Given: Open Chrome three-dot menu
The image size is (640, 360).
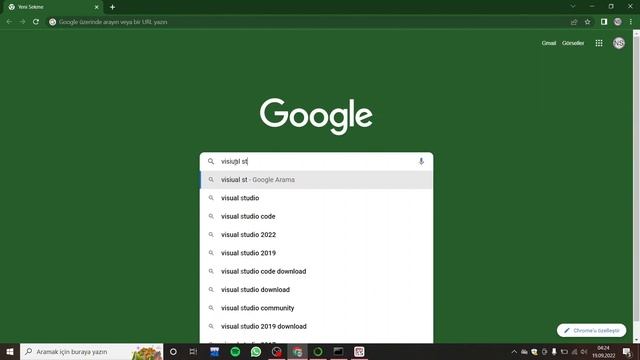Looking at the screenshot, I should [631, 22].
